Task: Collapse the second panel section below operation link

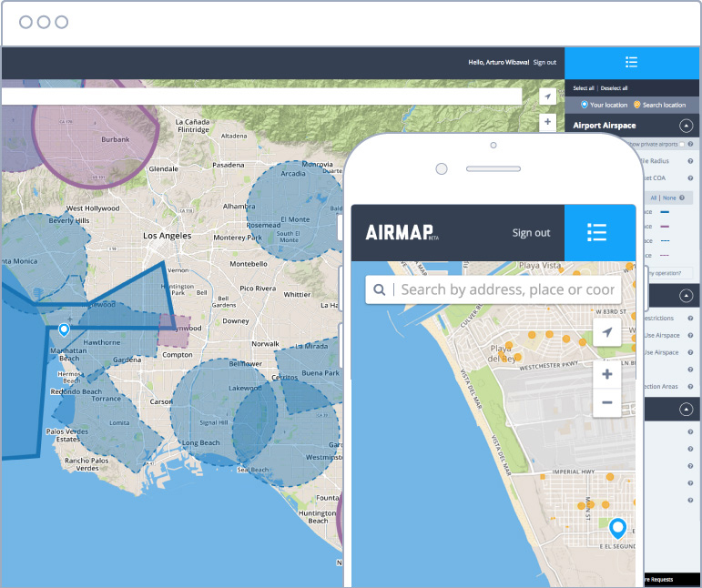Action: [686, 296]
